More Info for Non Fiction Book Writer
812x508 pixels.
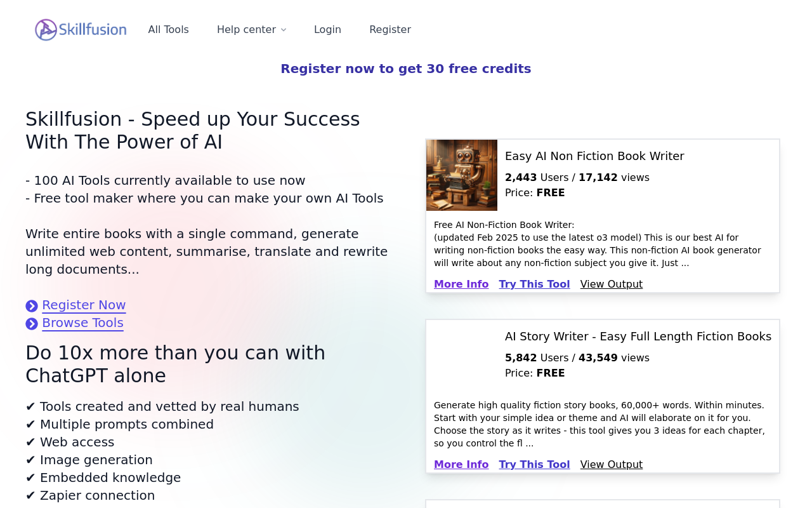coord(461,284)
